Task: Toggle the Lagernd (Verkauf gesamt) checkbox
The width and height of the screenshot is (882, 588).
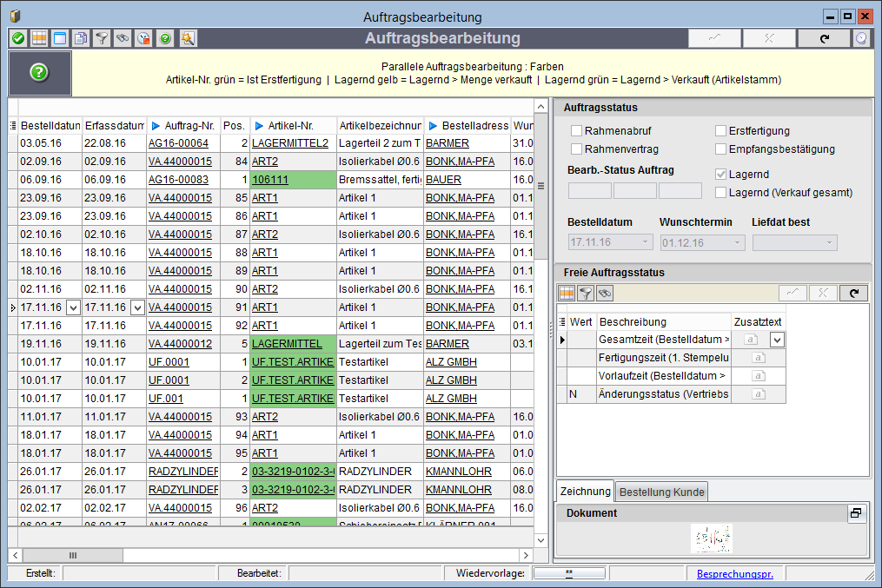Action: [x=720, y=192]
